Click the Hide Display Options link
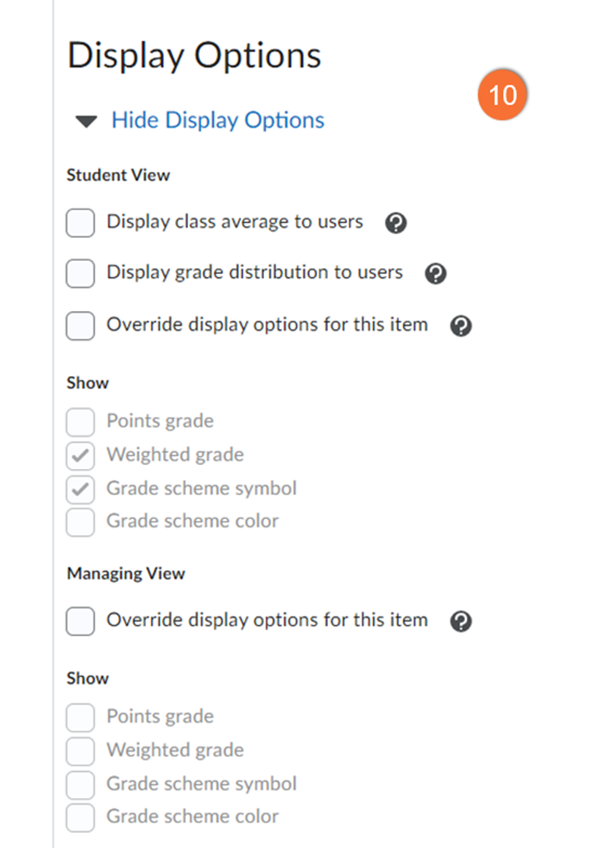 pyautogui.click(x=218, y=120)
